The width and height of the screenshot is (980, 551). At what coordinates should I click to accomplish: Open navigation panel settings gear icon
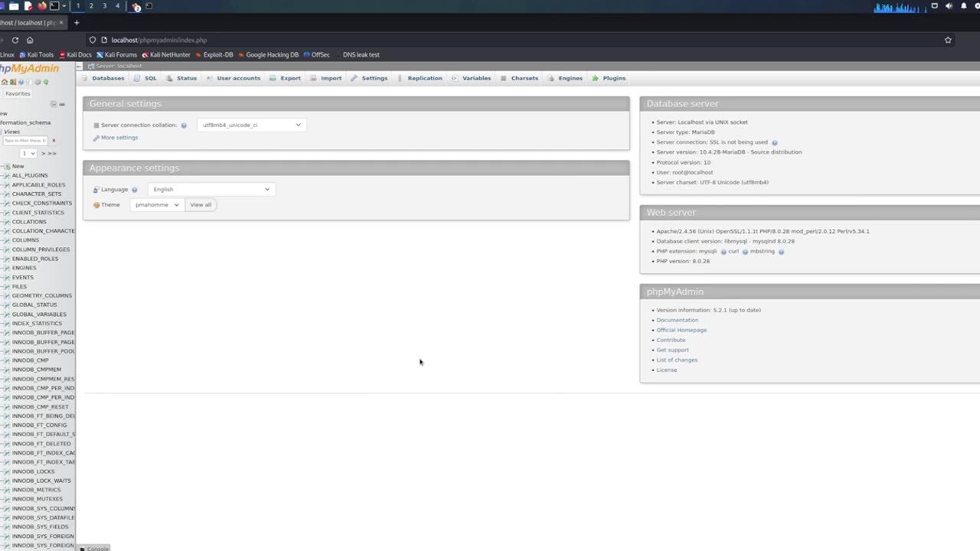tap(38, 82)
